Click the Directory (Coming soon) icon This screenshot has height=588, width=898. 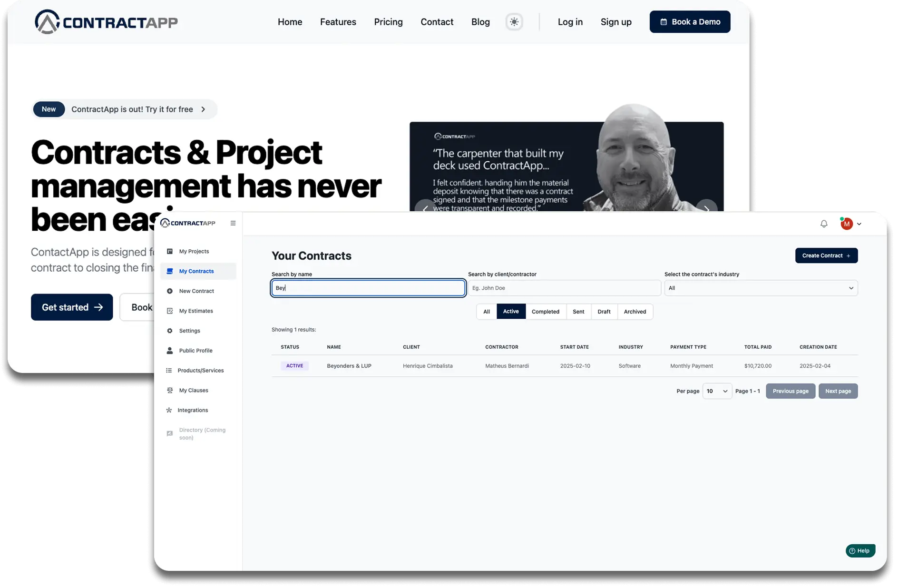click(x=170, y=433)
